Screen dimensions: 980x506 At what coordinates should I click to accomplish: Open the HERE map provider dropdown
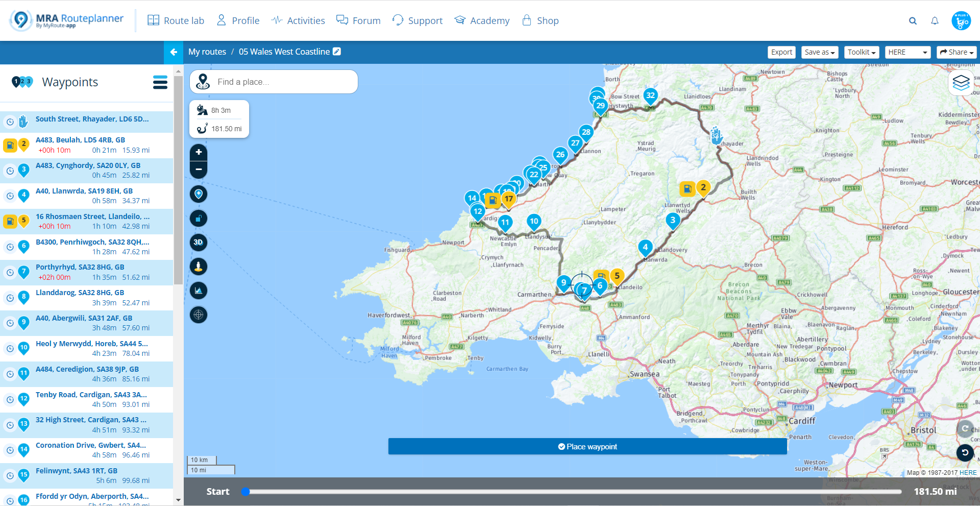(908, 52)
